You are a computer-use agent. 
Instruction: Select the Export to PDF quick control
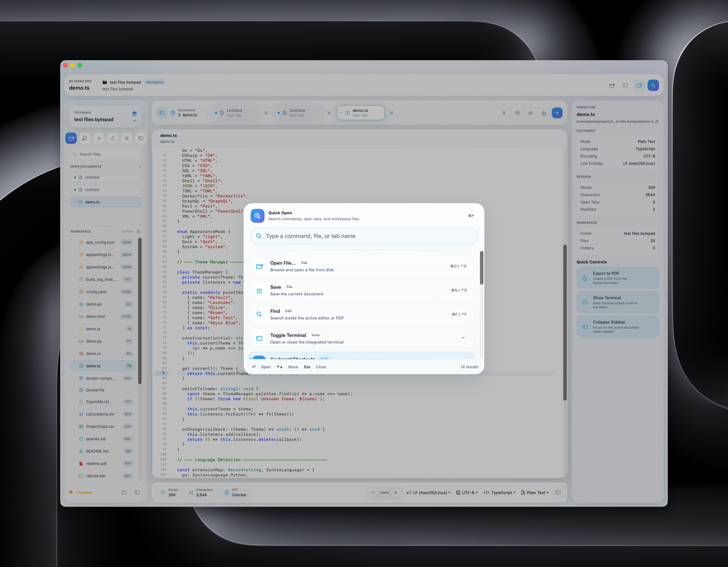617,278
